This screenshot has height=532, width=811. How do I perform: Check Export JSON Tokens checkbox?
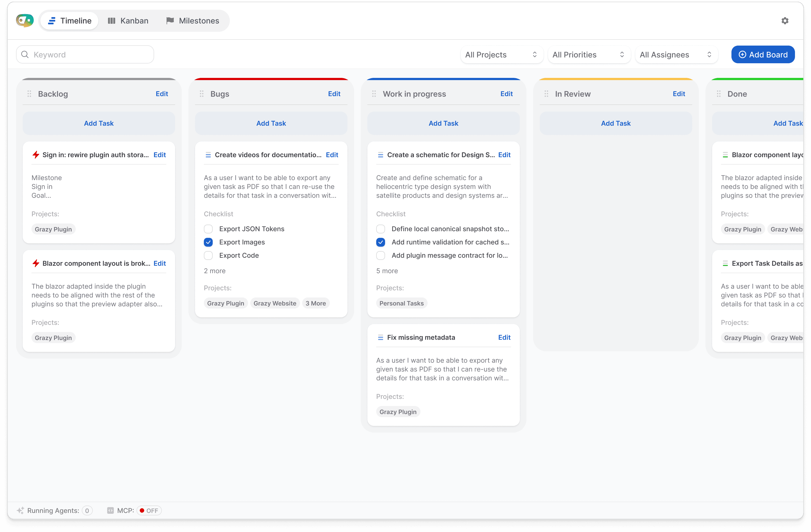coord(208,229)
